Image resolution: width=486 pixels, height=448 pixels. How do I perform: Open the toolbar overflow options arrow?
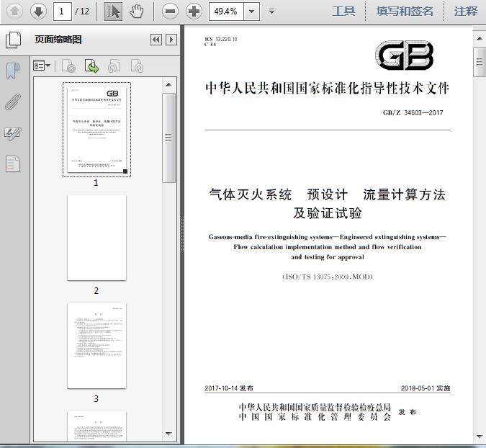272,12
